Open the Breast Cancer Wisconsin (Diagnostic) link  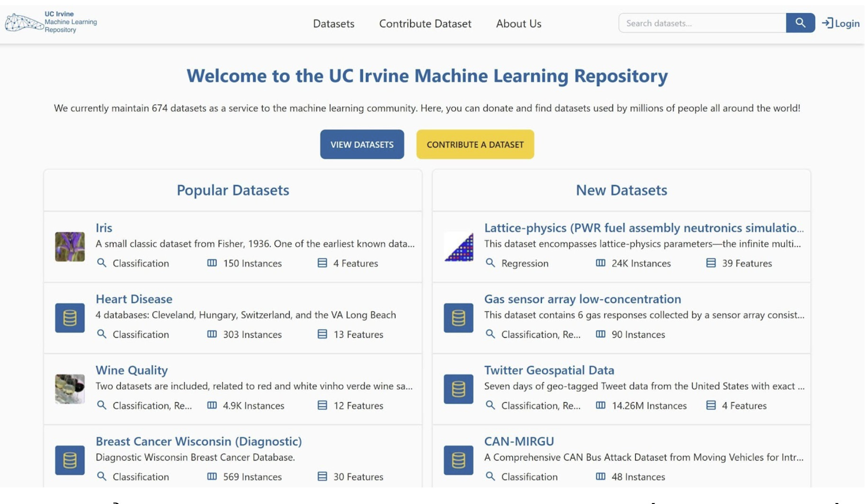198,441
